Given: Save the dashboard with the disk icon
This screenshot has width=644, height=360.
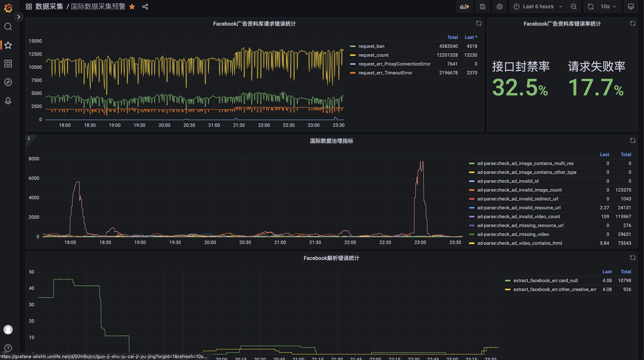Looking at the screenshot, I should 483,7.
